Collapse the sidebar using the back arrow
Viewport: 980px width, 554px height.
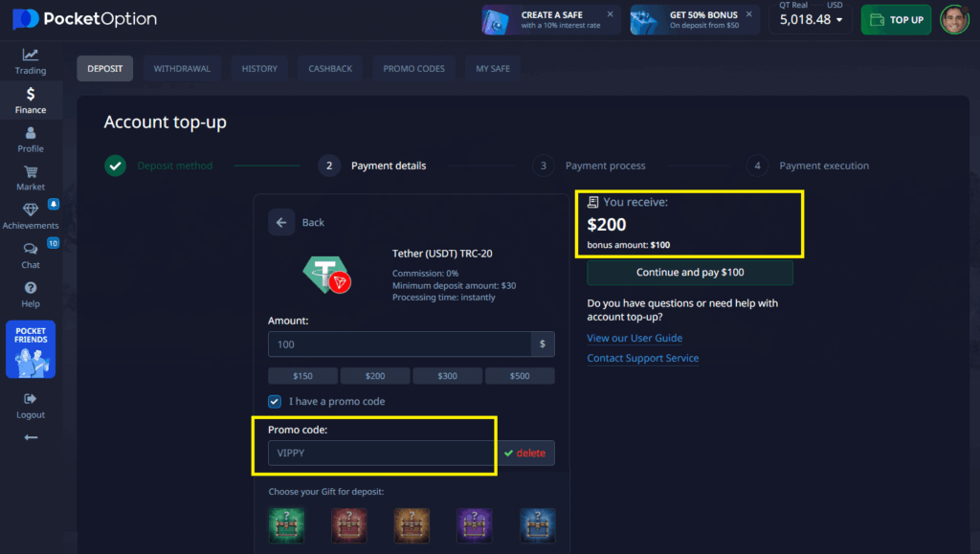click(x=30, y=437)
